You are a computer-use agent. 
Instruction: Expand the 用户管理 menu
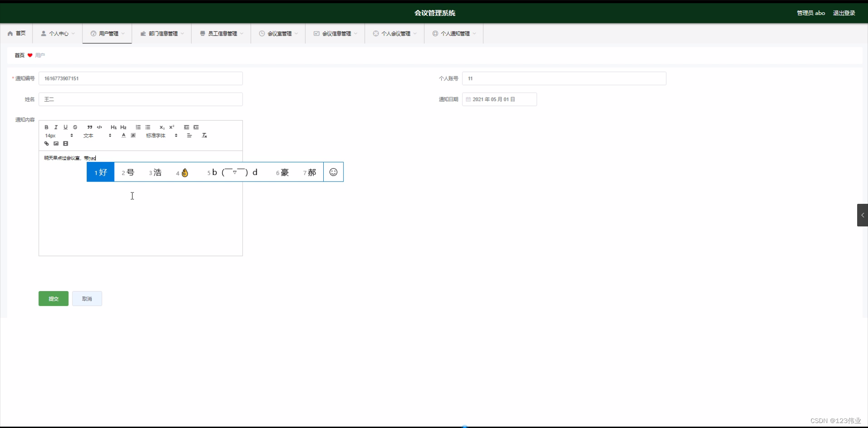(107, 33)
